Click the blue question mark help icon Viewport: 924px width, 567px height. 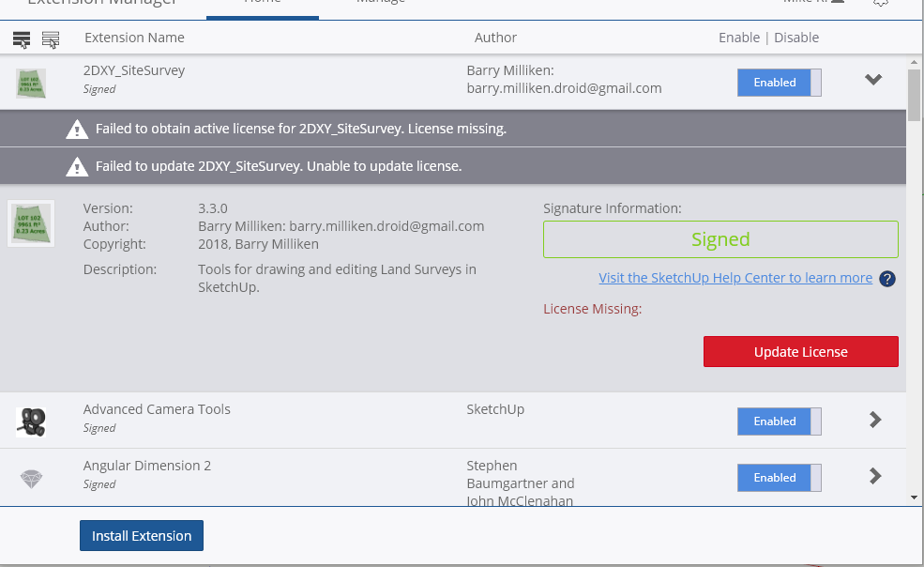[886, 279]
